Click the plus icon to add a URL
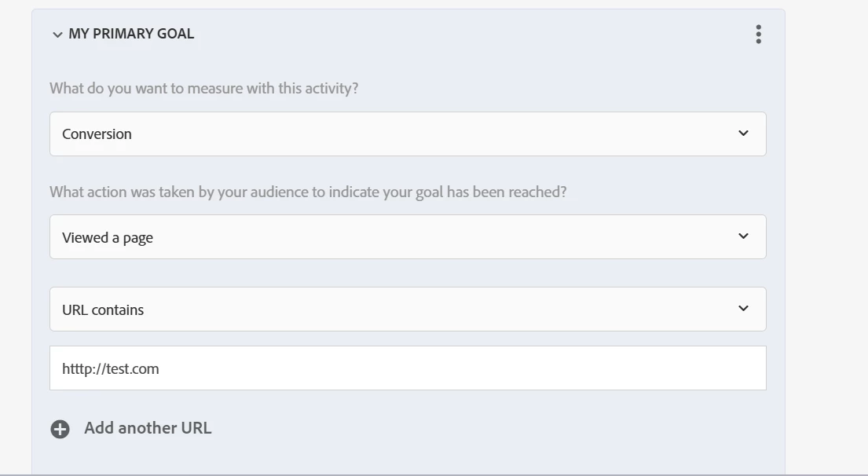Viewport: 868px width, 476px height. point(60,429)
